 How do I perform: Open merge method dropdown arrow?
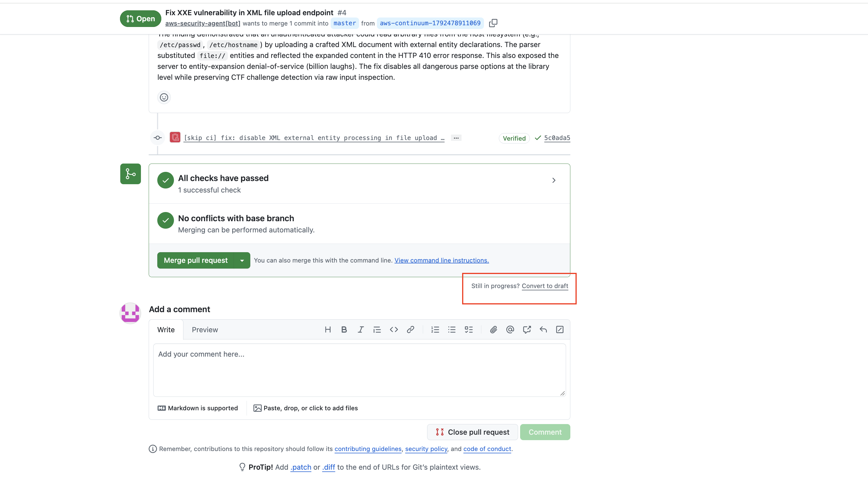coord(242,261)
